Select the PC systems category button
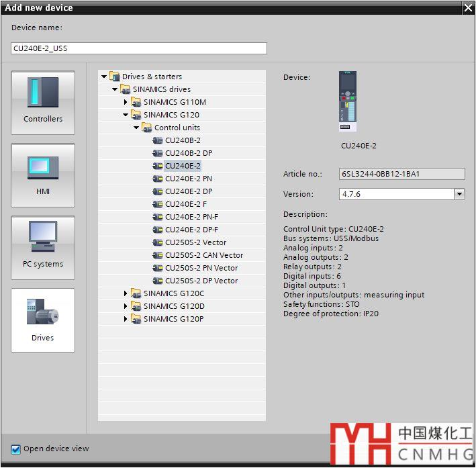Image resolution: width=476 pixels, height=468 pixels. tap(43, 248)
